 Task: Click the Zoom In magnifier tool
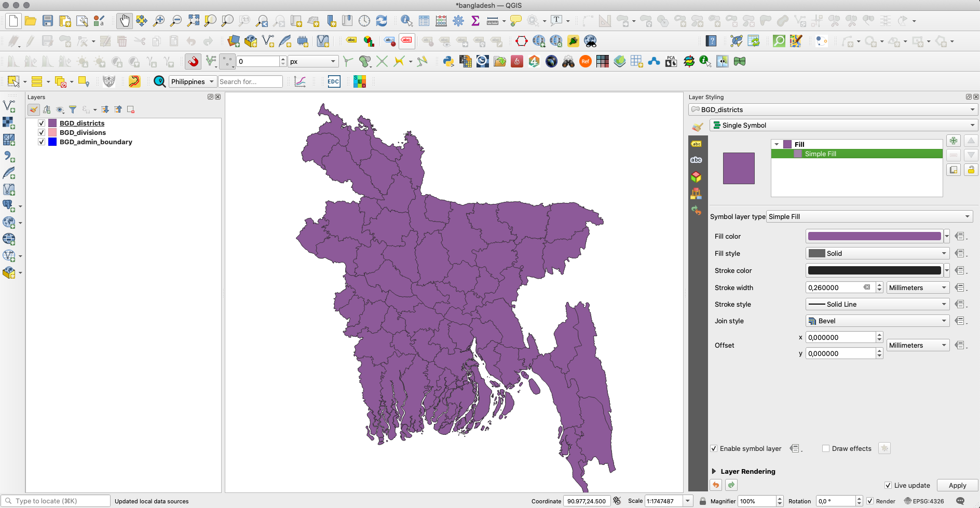click(159, 21)
